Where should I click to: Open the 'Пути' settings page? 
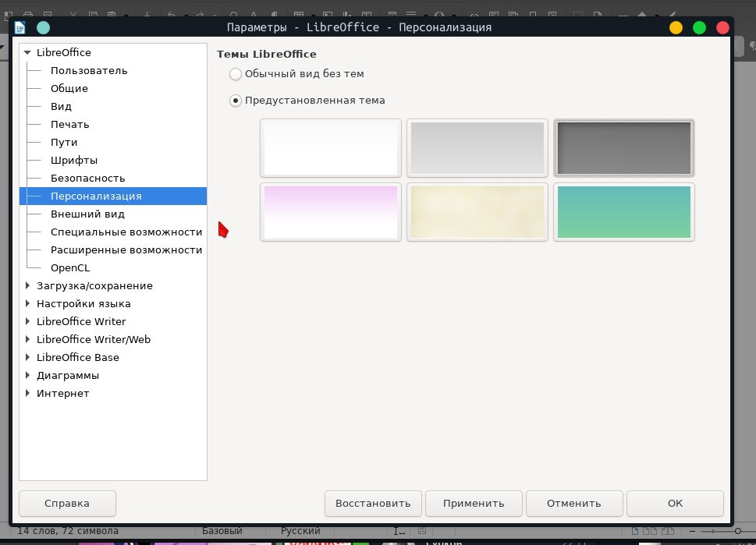click(x=64, y=142)
